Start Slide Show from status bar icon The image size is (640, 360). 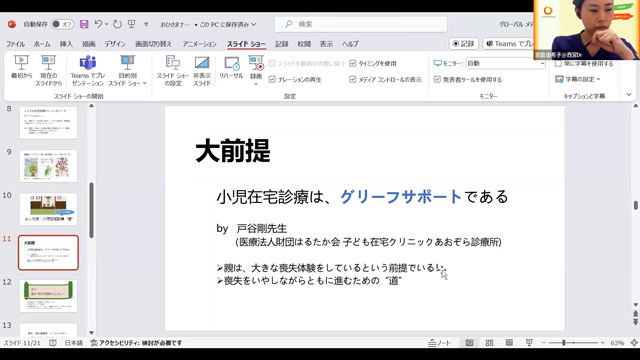(x=529, y=343)
